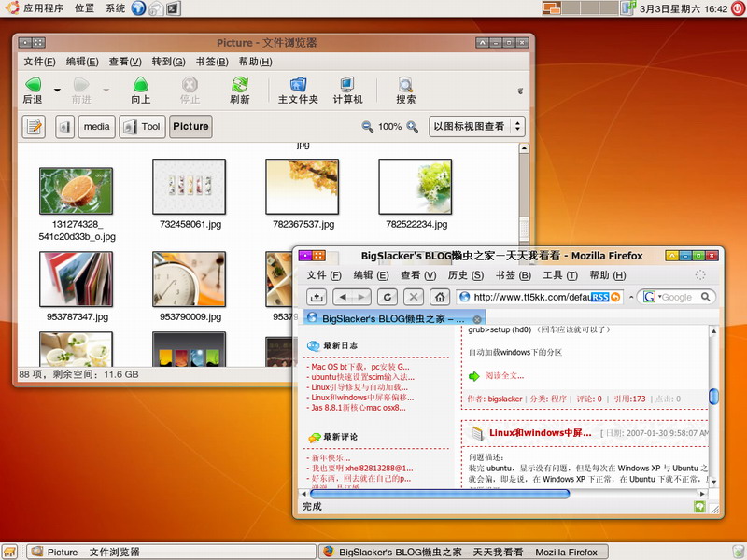Select the 953790009.jpg clock thumbnail
The height and width of the screenshot is (560, 747).
click(190, 279)
